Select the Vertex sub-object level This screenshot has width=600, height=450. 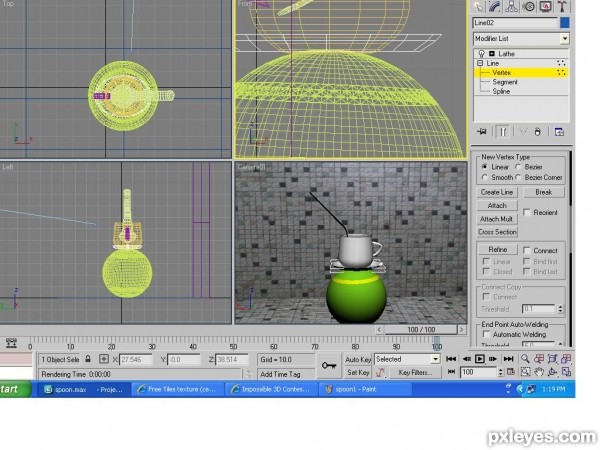coord(502,72)
